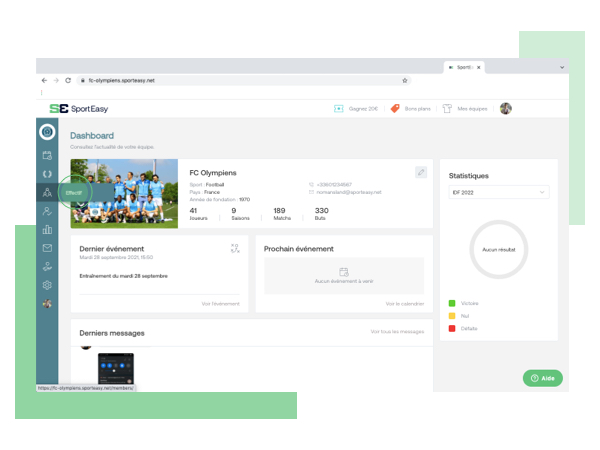The image size is (600, 450).
Task: Select the SportEasy browser tab
Action: (464, 67)
